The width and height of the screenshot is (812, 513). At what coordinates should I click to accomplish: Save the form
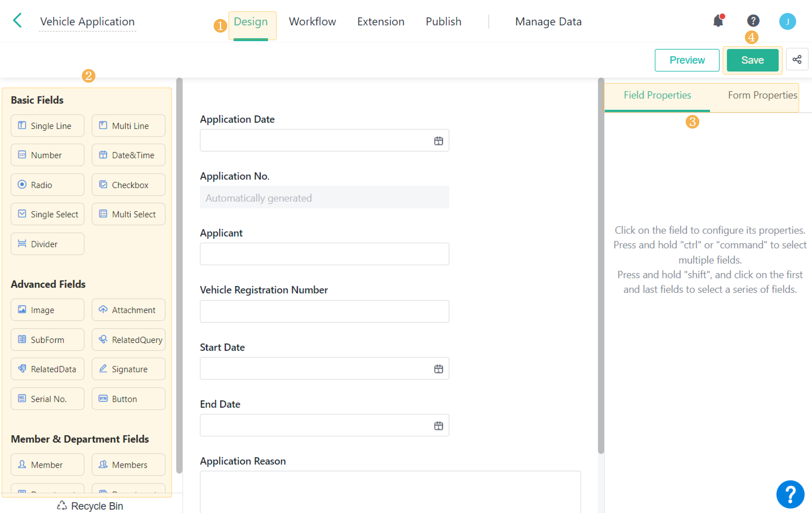[752, 60]
